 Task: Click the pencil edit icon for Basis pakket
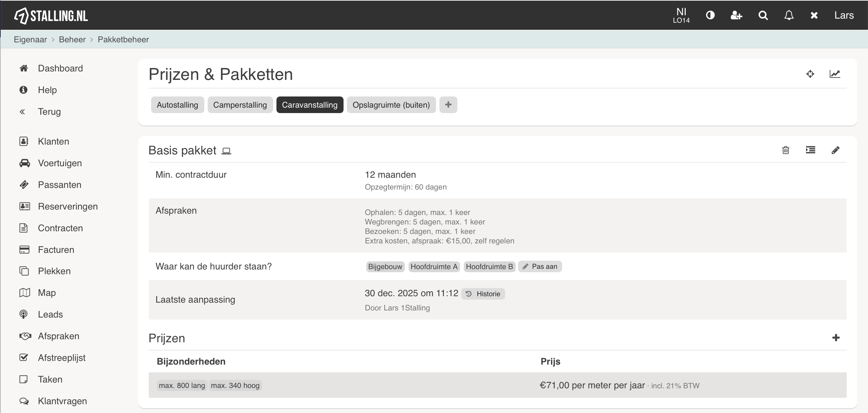(x=835, y=150)
